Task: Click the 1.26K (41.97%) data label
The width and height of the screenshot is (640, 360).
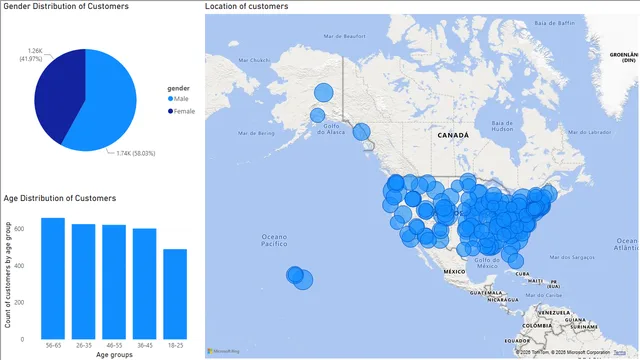Action: coord(31,55)
